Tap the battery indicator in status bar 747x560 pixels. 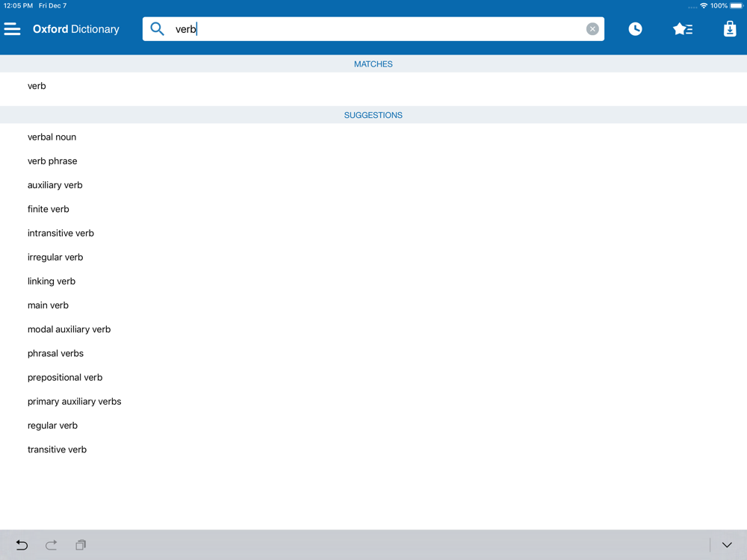(x=736, y=6)
